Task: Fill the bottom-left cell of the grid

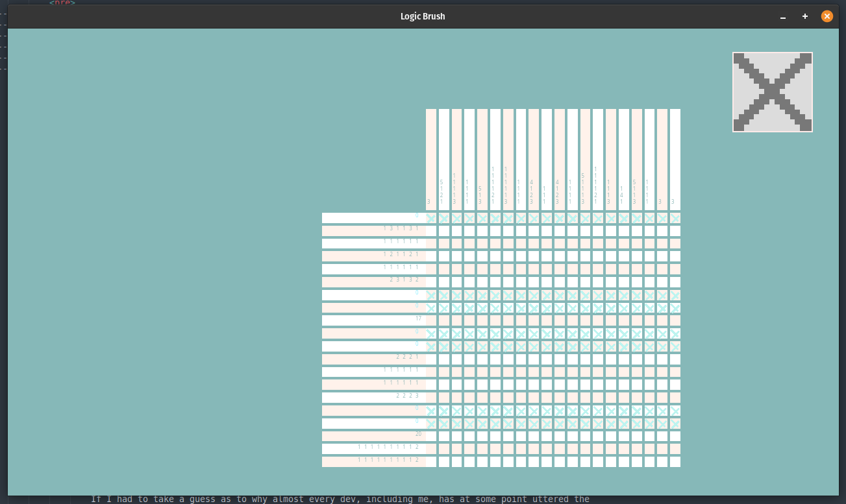Action: (431, 462)
